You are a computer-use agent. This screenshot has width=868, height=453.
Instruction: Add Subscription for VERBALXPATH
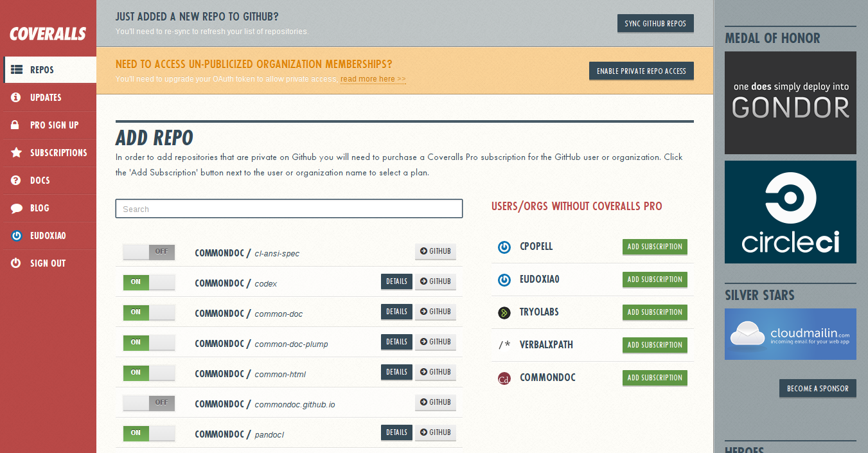tap(655, 345)
